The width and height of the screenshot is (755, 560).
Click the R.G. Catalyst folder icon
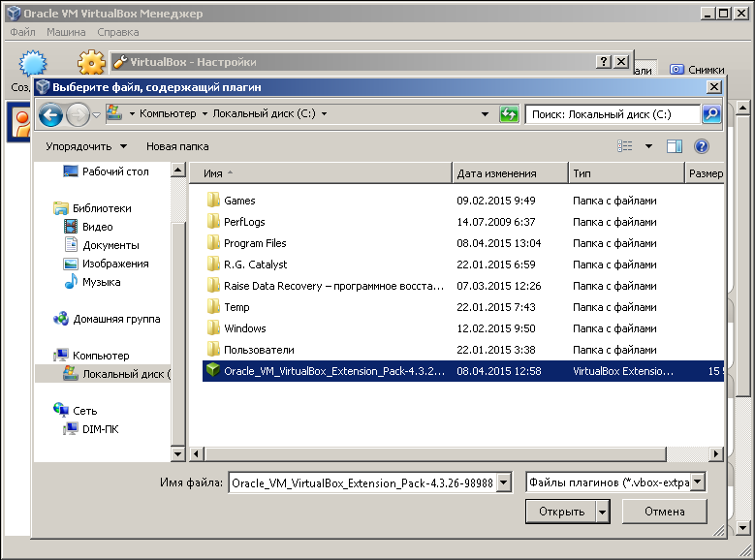click(213, 264)
